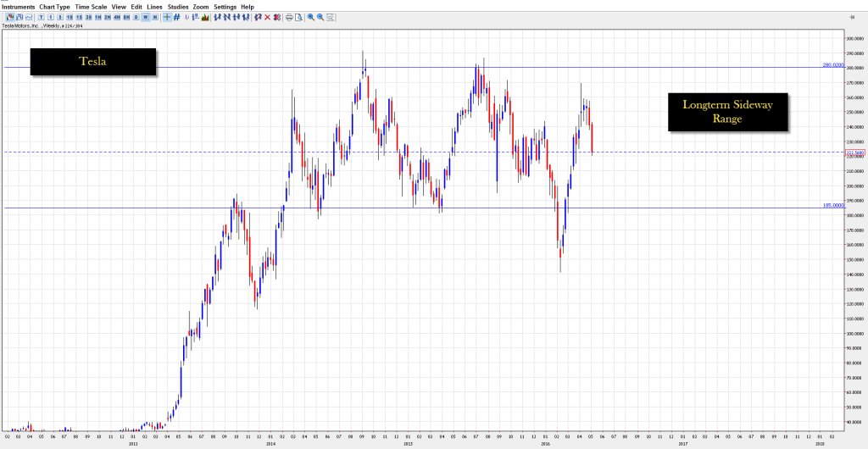
Task: Toggle the crosshair cursor tool
Action: (167, 17)
